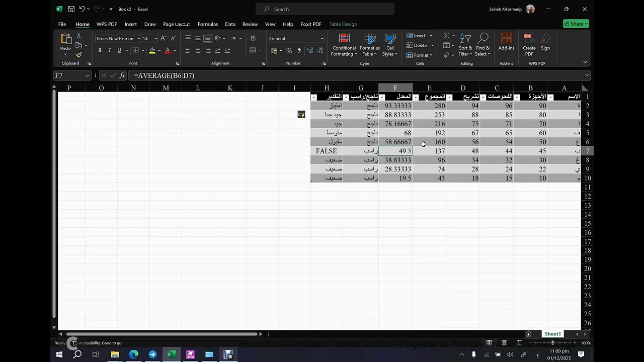This screenshot has height=362, width=644.
Task: Click the Save icon in the title bar
Action: click(x=71, y=9)
